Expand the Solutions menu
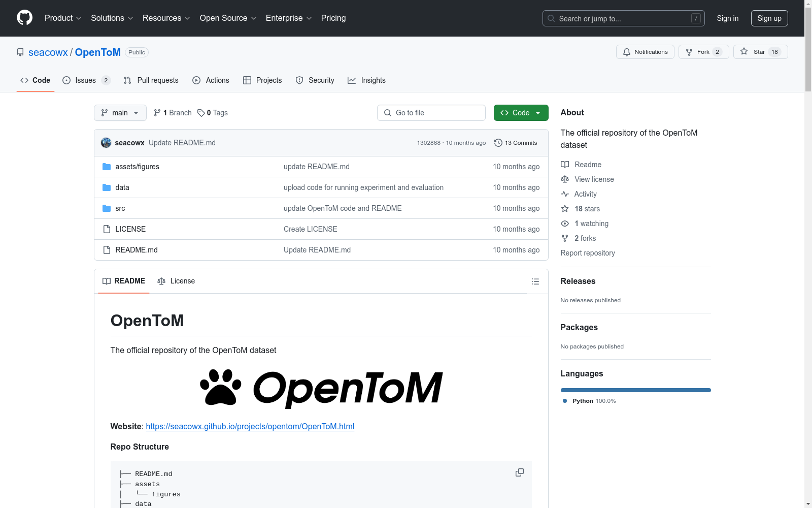 (112, 18)
